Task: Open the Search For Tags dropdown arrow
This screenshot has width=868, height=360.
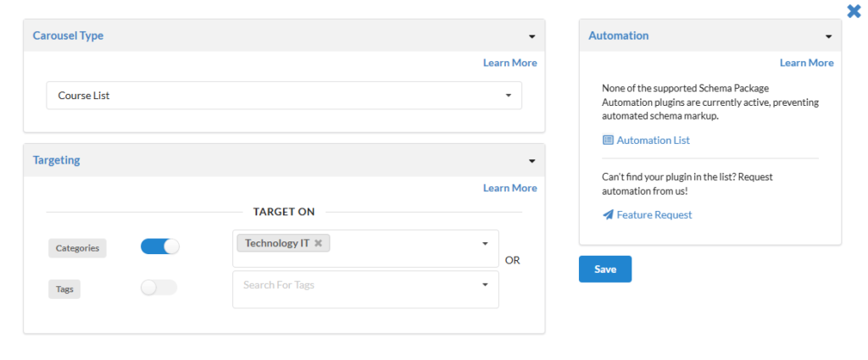Action: [x=485, y=285]
